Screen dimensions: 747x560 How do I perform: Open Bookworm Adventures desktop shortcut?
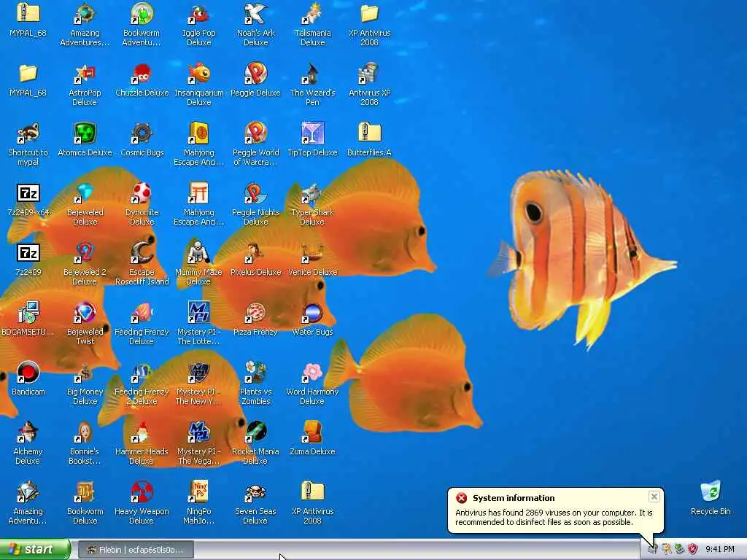tap(142, 14)
